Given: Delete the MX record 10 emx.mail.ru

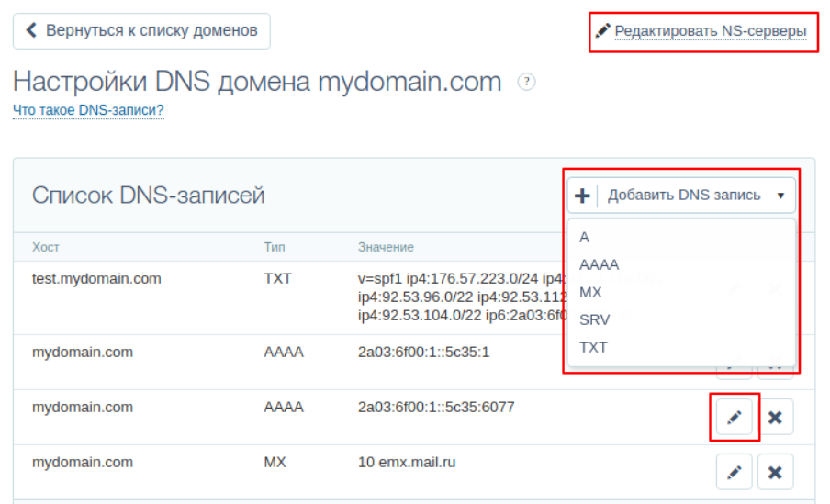Looking at the screenshot, I should point(775,473).
